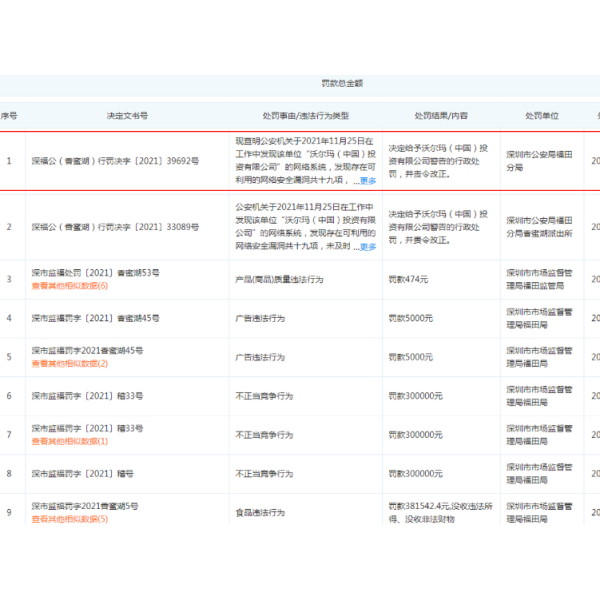This screenshot has width=600, height=600.
Task: Select the "处罚结果/内容" column header
Action: [441, 116]
